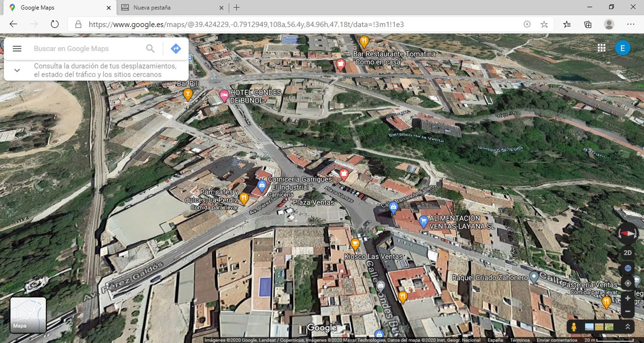644x343 pixels.
Task: Reset the compass to north
Action: pyautogui.click(x=628, y=233)
